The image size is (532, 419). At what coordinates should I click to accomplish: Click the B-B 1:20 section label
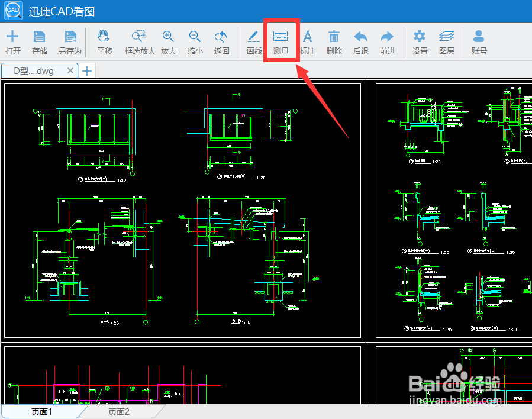[x=241, y=321]
